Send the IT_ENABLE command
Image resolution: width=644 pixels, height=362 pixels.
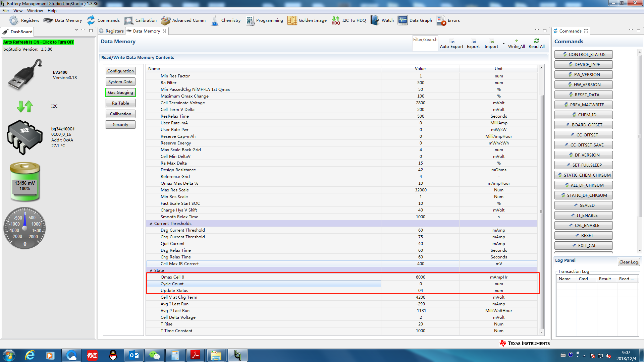(583, 216)
